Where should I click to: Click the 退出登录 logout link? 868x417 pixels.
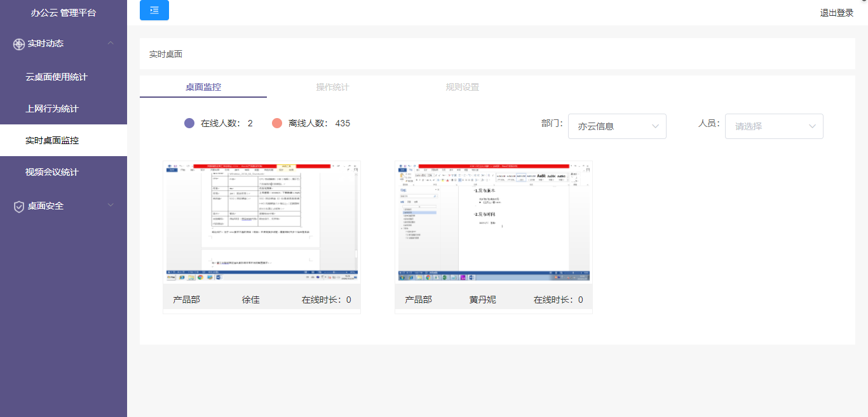click(x=836, y=13)
